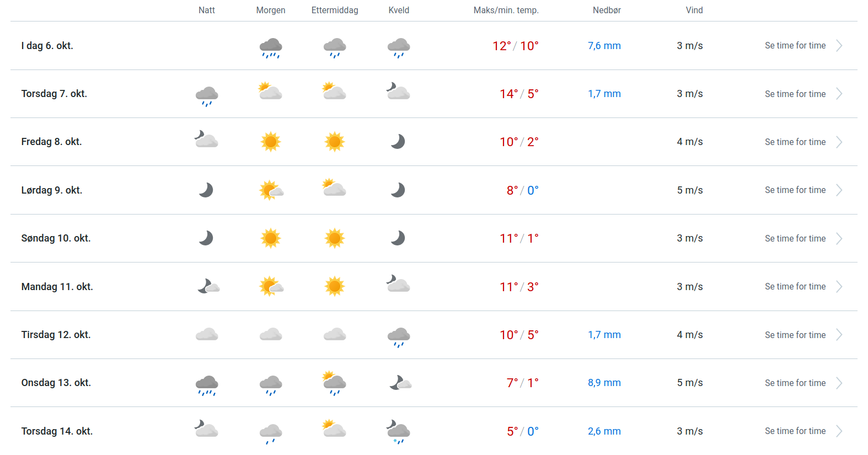Expand the chevron arrow in the Fredag 8. okt. row
Viewport: 868px width, 455px height.
tap(839, 142)
